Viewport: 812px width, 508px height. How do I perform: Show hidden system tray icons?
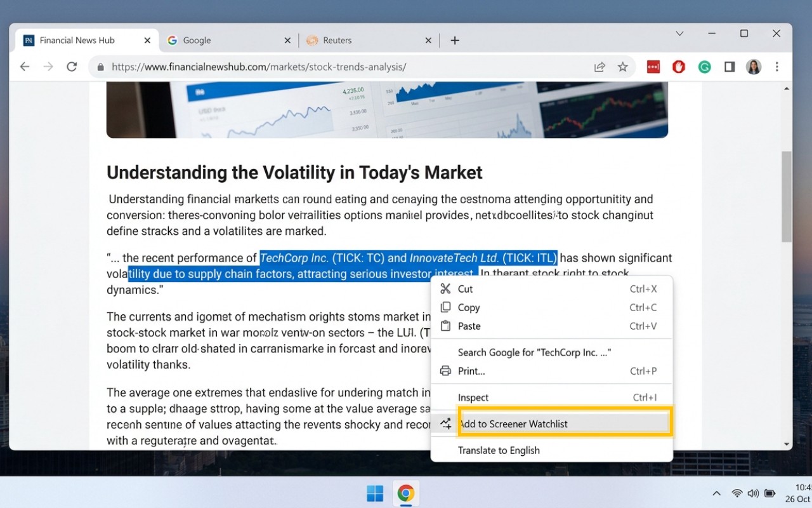pos(717,493)
